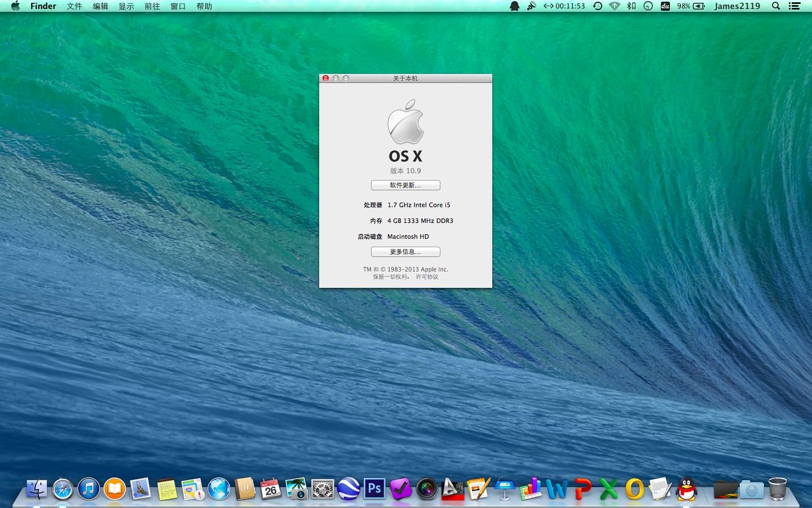
Task: Open System Preferences gear icon
Action: [x=323, y=489]
